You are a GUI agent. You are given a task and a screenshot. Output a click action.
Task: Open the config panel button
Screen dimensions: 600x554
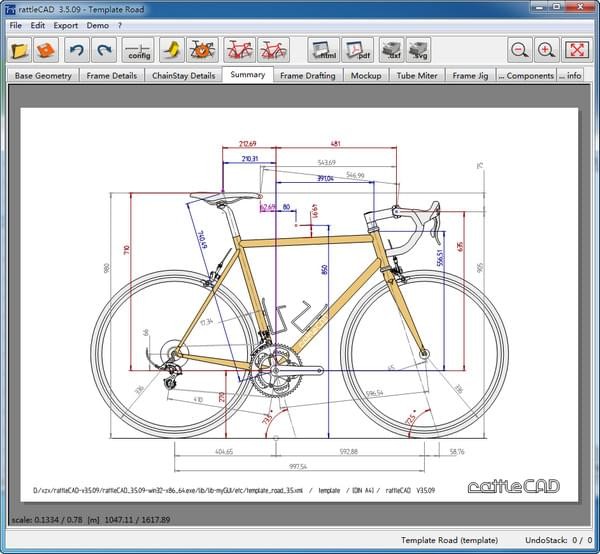click(138, 49)
